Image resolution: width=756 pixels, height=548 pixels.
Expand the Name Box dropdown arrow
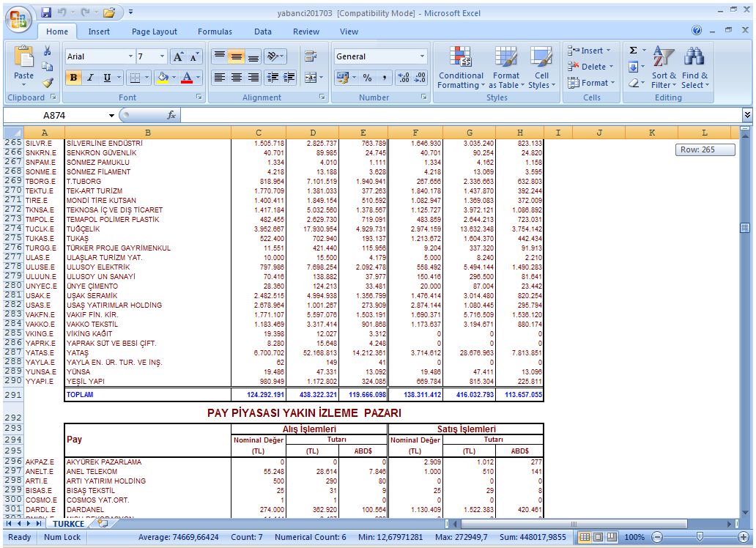point(111,115)
